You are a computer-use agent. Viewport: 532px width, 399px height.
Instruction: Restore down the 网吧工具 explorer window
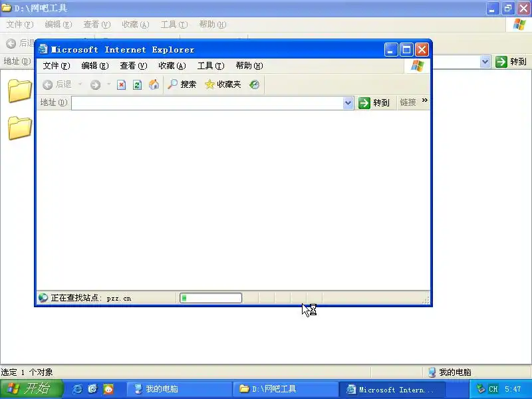pos(508,8)
